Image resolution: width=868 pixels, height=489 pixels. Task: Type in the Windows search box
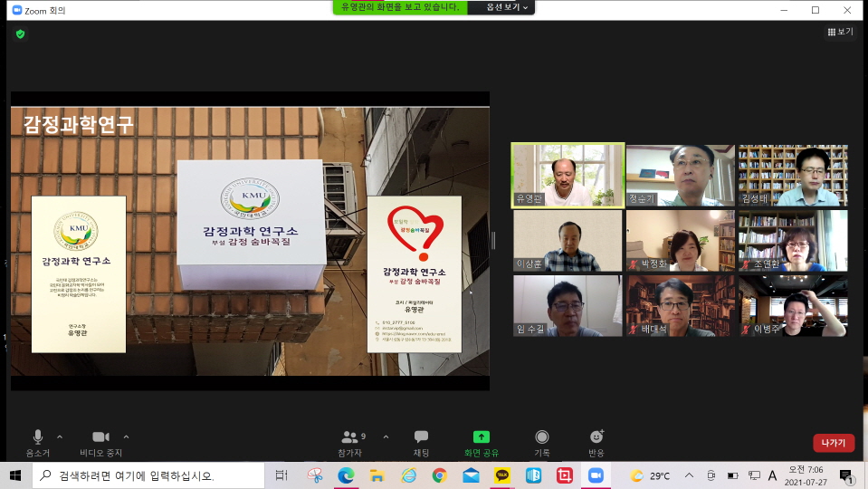pos(149,475)
